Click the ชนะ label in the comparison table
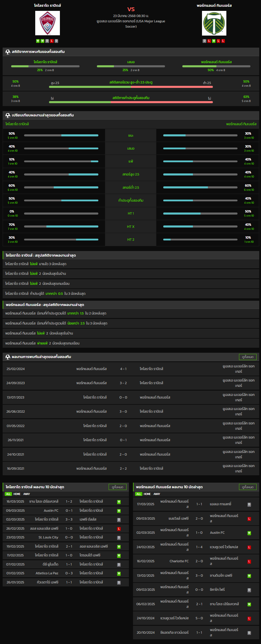Screen dimensions: 261x644 pos(131,136)
